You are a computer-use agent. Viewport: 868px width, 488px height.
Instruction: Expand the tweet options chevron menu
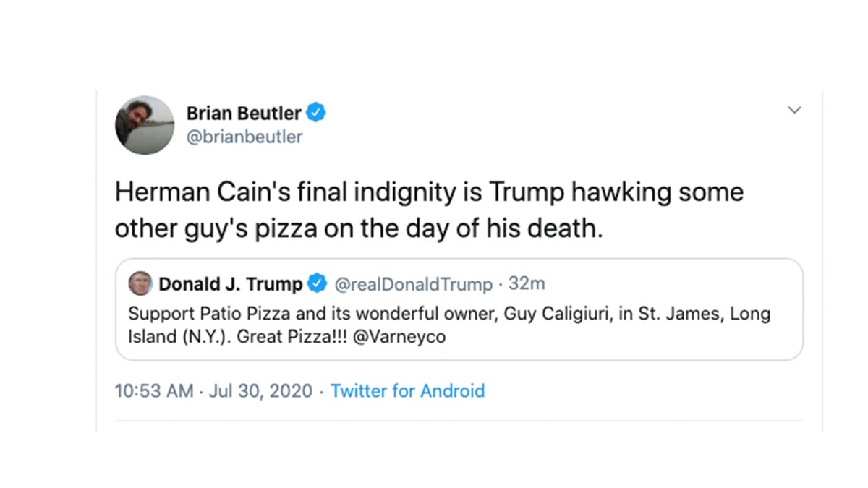pyautogui.click(x=794, y=110)
